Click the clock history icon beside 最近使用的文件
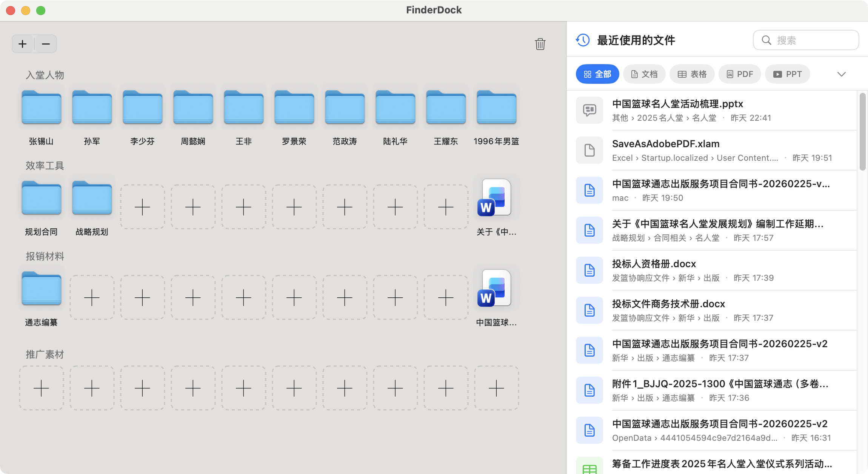Viewport: 868px width, 474px height. 582,40
